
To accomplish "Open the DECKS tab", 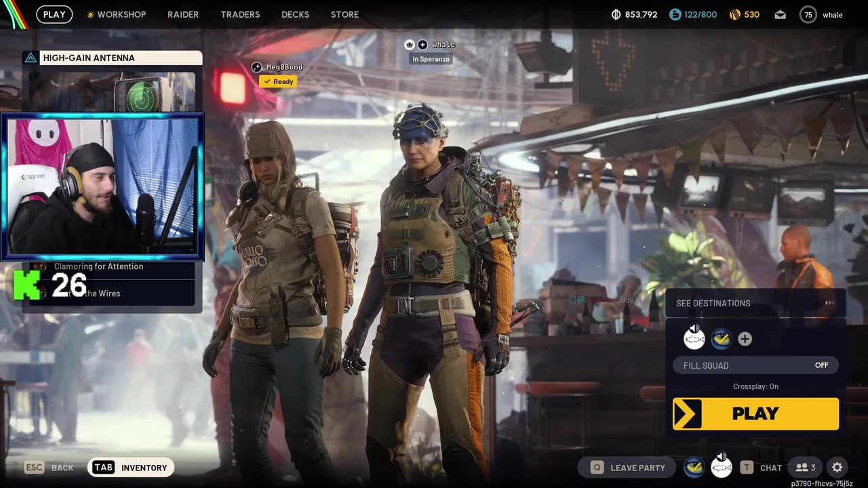I will coord(295,14).
